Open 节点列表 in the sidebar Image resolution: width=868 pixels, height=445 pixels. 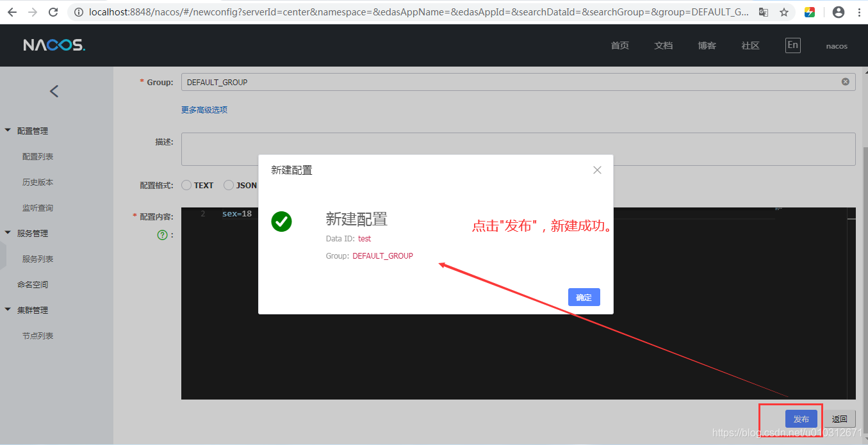tap(38, 336)
